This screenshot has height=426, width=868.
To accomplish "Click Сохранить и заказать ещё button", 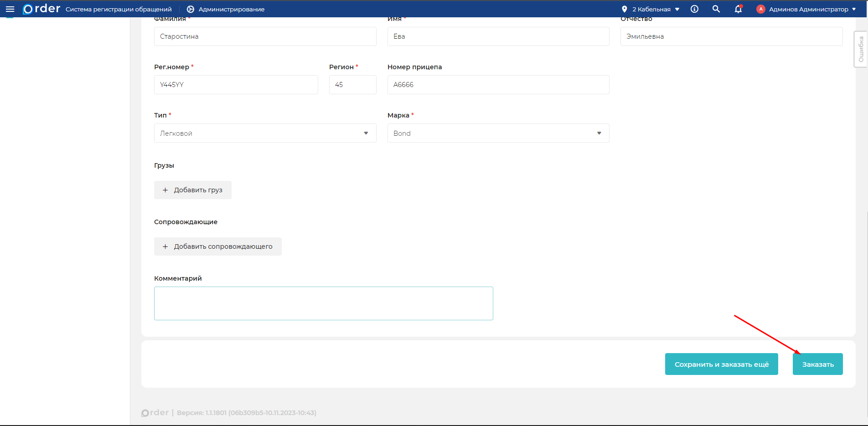I will [721, 364].
